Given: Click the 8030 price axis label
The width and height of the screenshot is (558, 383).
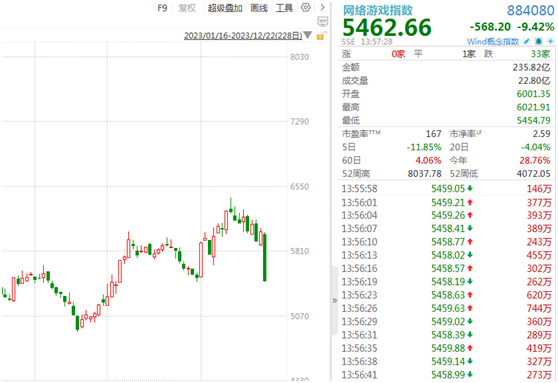Looking at the screenshot, I should (x=300, y=57).
